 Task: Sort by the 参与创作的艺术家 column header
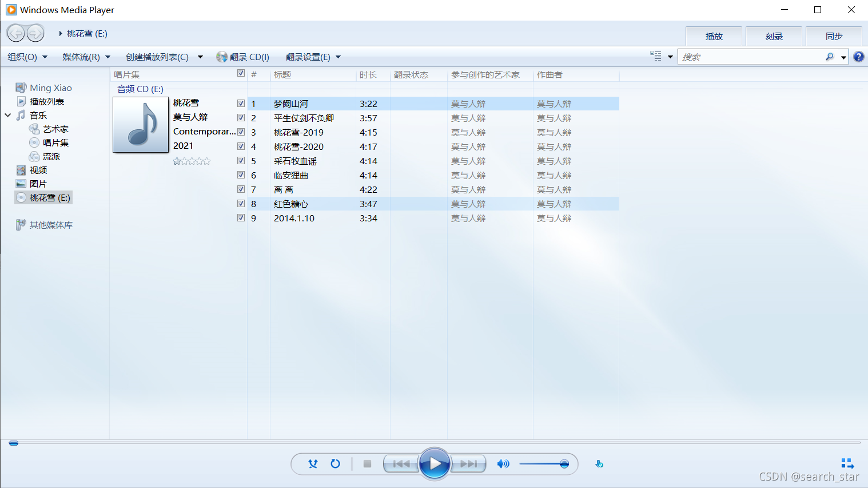coord(490,74)
